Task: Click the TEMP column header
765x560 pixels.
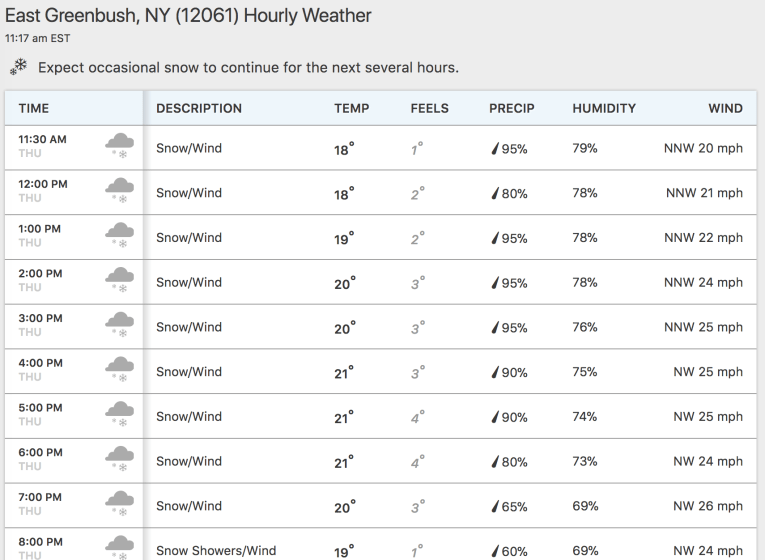Action: click(351, 108)
